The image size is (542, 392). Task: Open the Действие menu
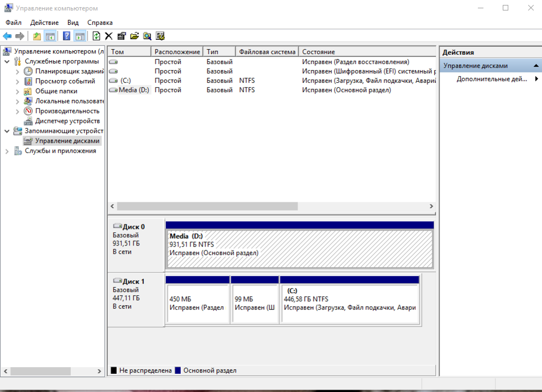pos(44,23)
